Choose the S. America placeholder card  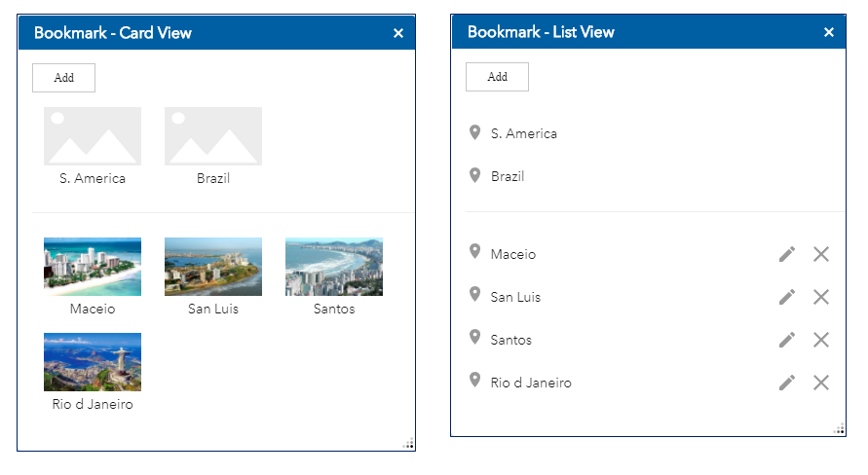tap(93, 136)
